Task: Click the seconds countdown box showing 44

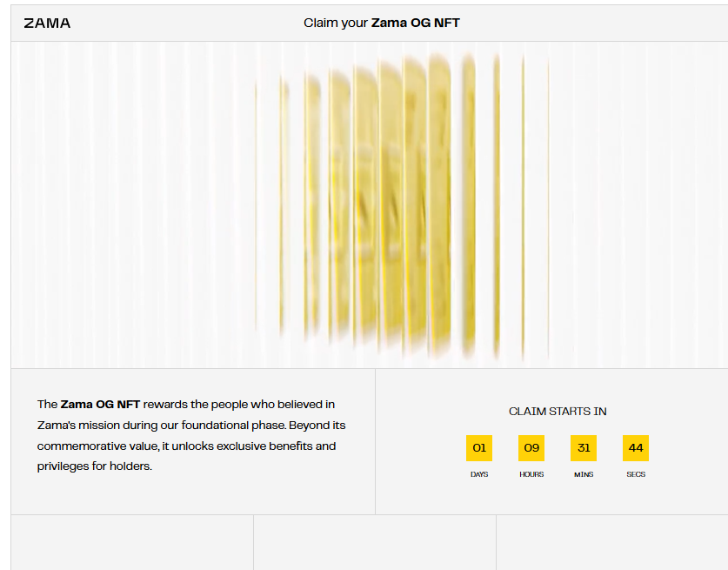Action: 636,448
